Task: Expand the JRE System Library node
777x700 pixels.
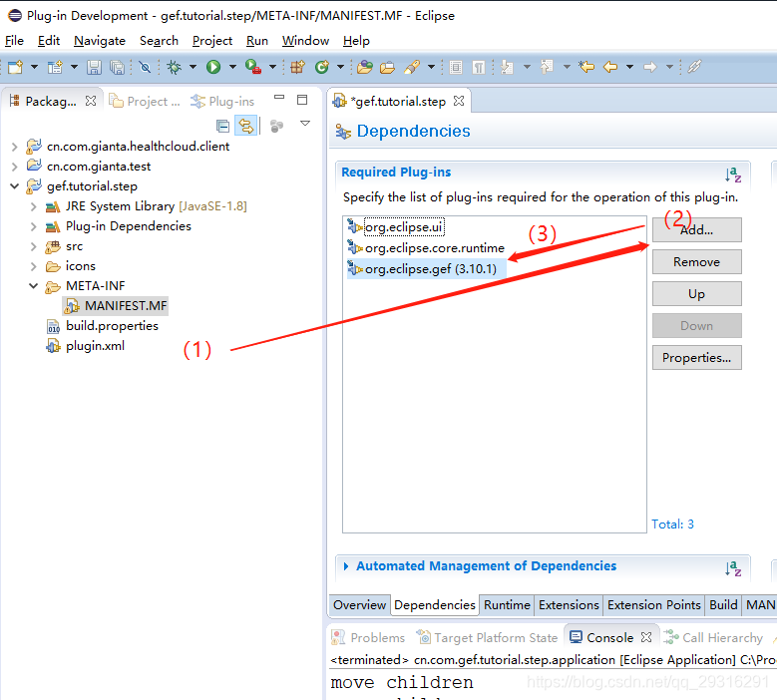Action: (34, 206)
